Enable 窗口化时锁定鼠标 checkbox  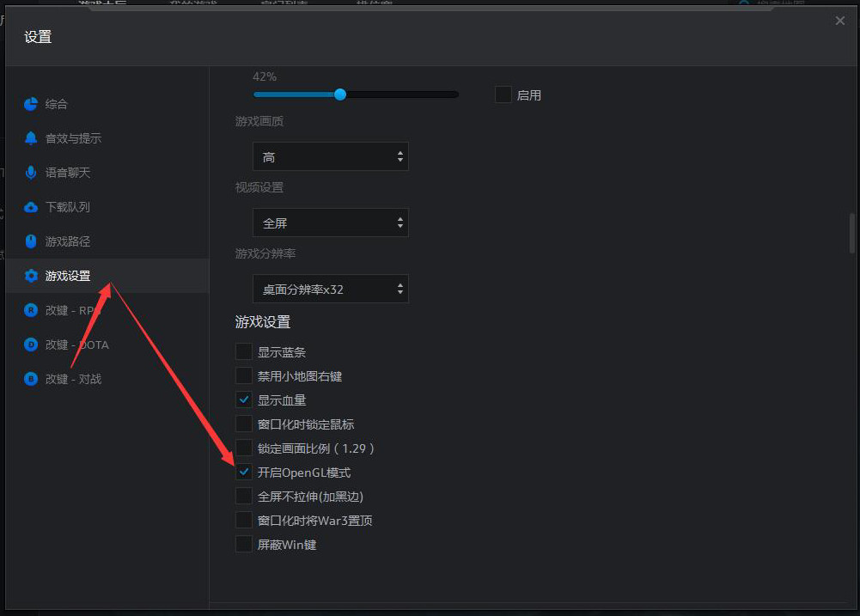point(243,424)
